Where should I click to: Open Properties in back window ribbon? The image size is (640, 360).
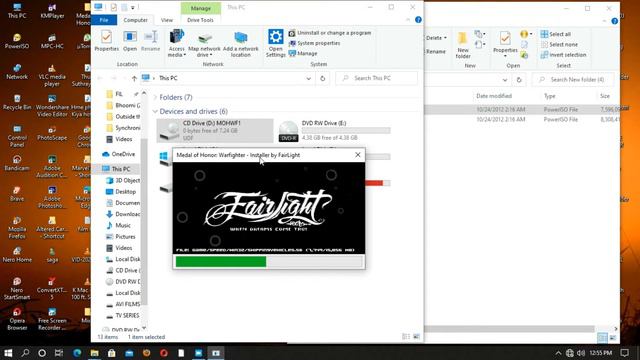pos(505,44)
